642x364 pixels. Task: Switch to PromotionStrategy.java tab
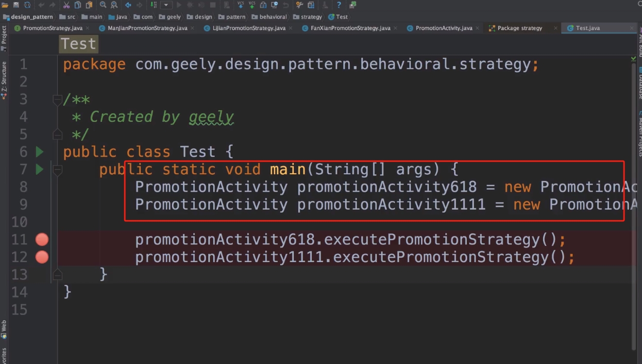52,28
